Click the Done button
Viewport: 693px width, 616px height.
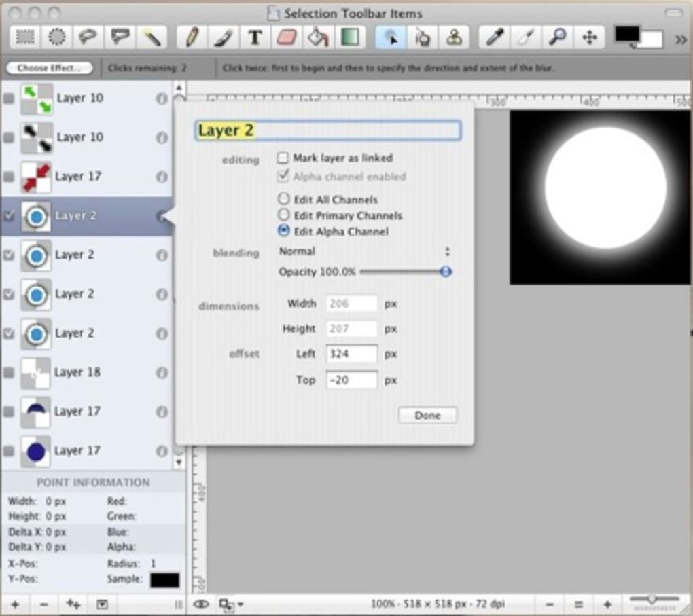(427, 416)
